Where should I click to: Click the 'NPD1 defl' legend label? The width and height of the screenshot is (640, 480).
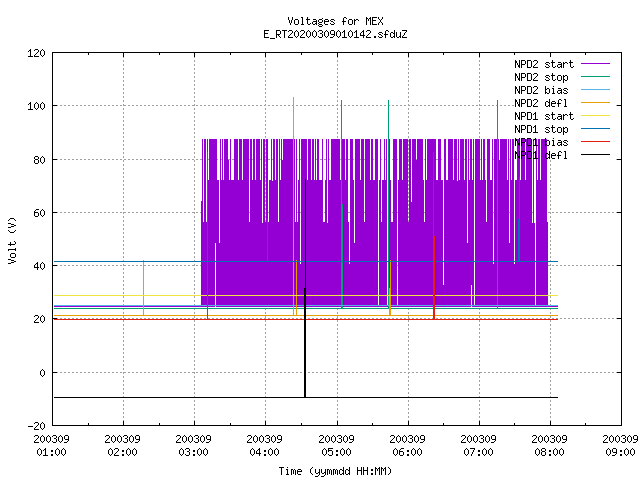(x=541, y=155)
